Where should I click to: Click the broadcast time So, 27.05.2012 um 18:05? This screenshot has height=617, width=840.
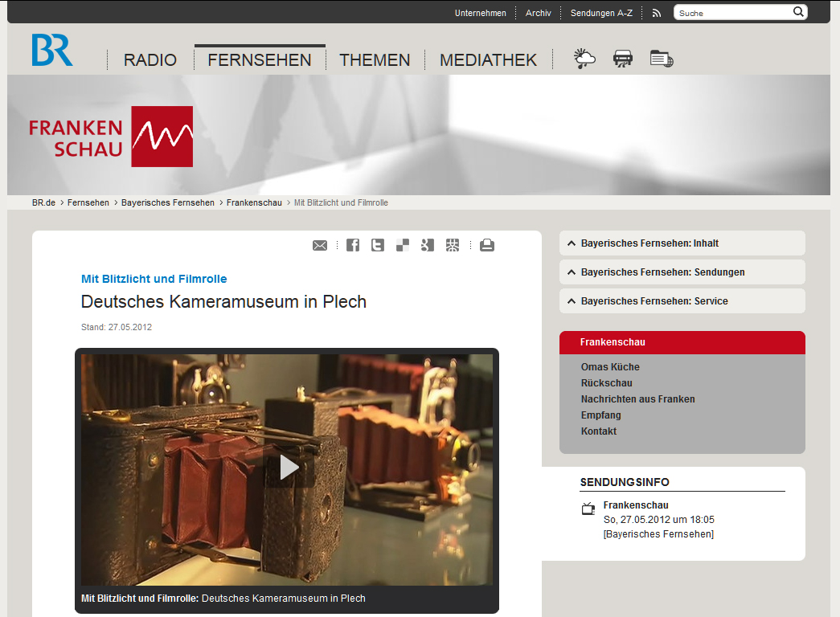point(659,520)
